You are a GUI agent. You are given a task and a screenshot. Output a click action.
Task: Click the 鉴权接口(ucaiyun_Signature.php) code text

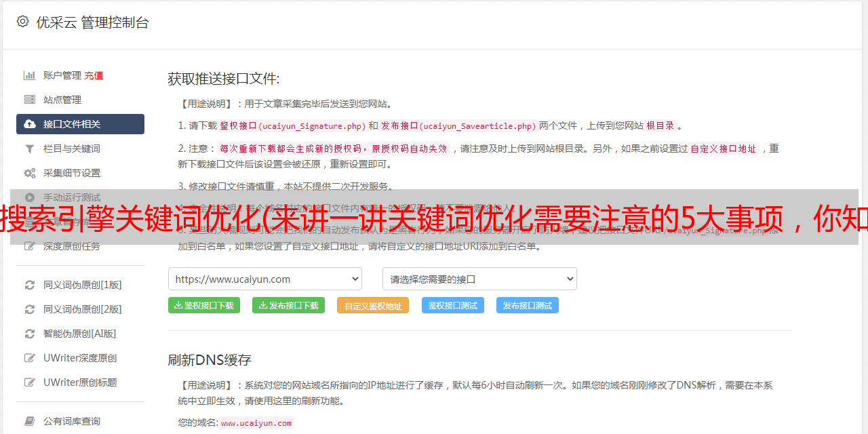pyautogui.click(x=293, y=125)
